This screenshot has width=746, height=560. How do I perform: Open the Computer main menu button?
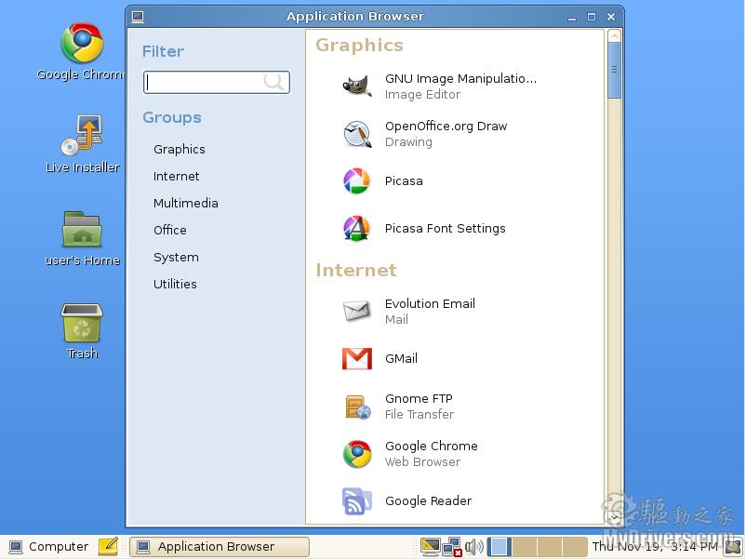pyautogui.click(x=48, y=547)
